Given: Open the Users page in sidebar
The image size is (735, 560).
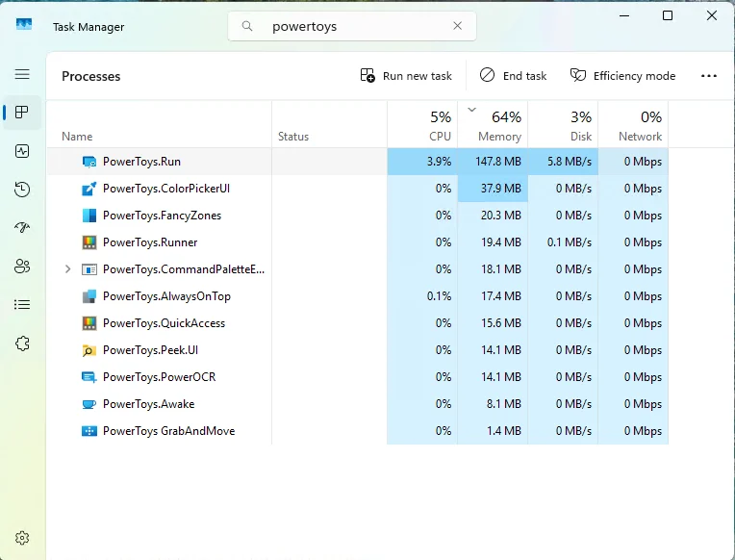Looking at the screenshot, I should 22,267.
